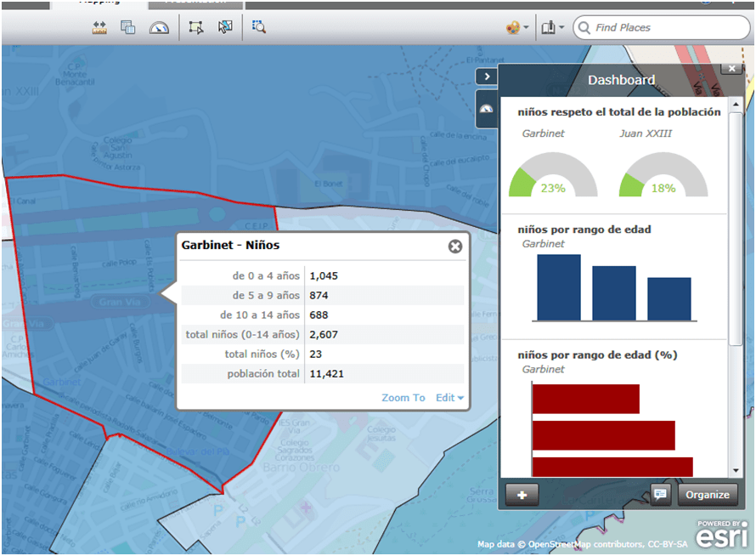Image resolution: width=756 pixels, height=556 pixels.
Task: Click the esri logo
Action: tap(721, 534)
